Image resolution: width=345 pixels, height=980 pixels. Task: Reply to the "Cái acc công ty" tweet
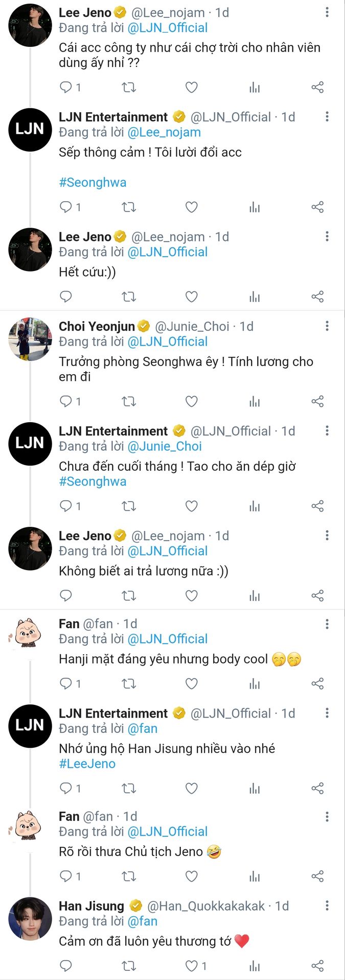pos(66,87)
